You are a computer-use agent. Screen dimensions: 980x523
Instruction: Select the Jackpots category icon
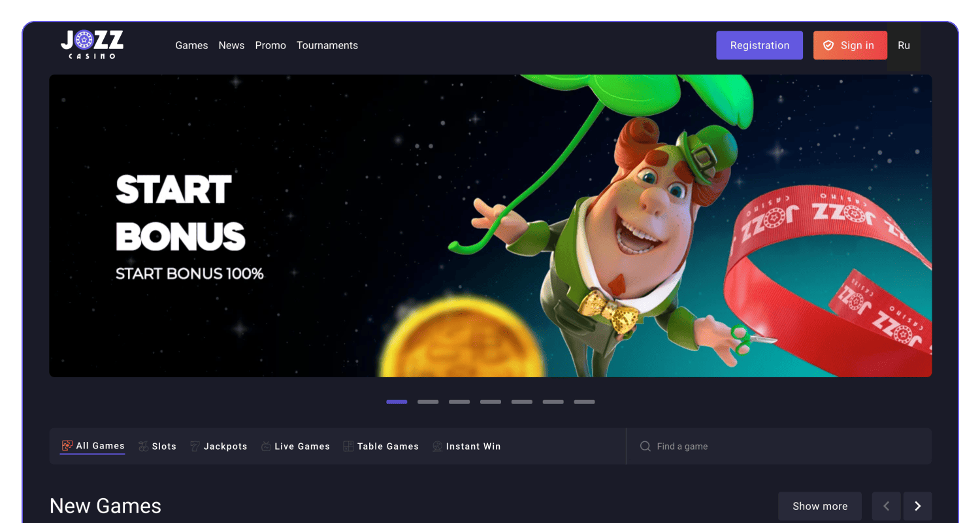[x=195, y=447]
